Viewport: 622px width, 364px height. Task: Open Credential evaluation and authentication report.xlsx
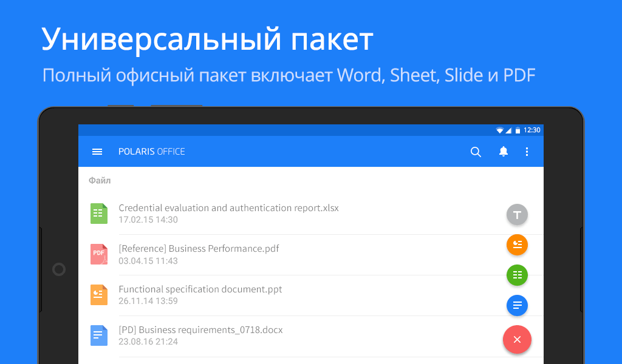(228, 208)
